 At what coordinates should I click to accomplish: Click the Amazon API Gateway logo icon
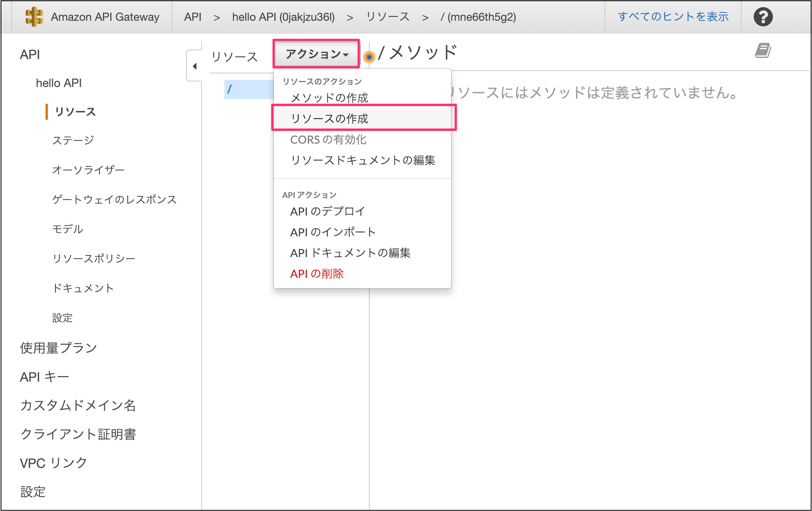click(34, 17)
